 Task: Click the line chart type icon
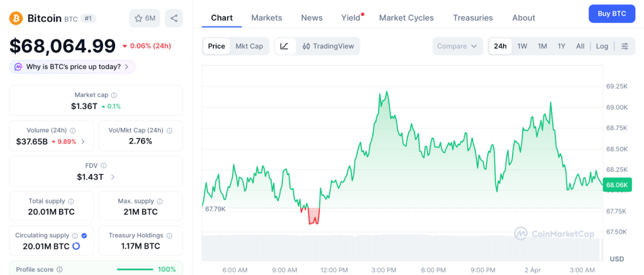pos(284,46)
